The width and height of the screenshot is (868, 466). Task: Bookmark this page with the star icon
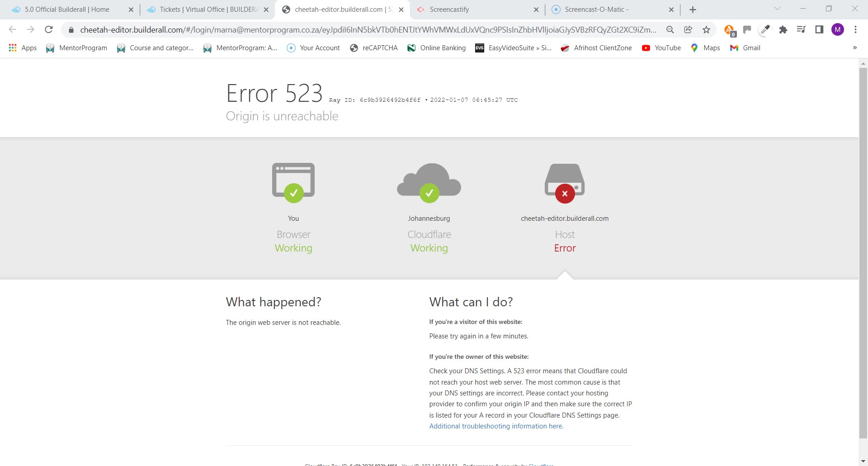[706, 29]
